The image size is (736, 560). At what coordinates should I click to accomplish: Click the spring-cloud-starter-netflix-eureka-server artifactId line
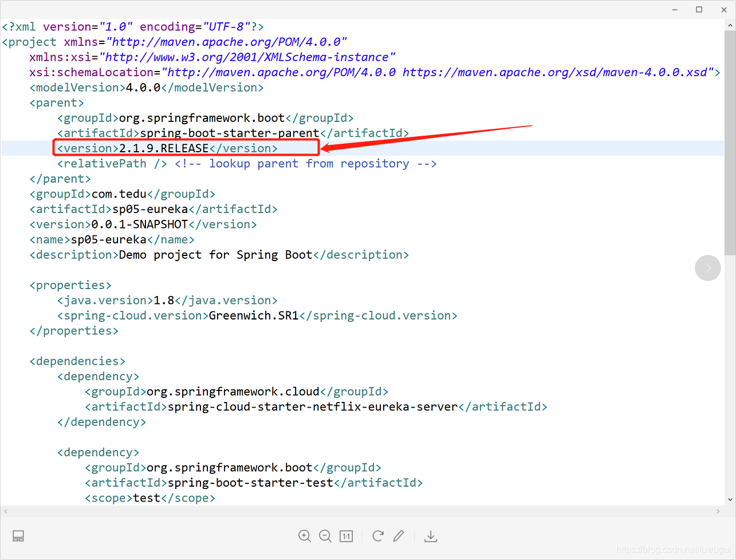pos(316,407)
